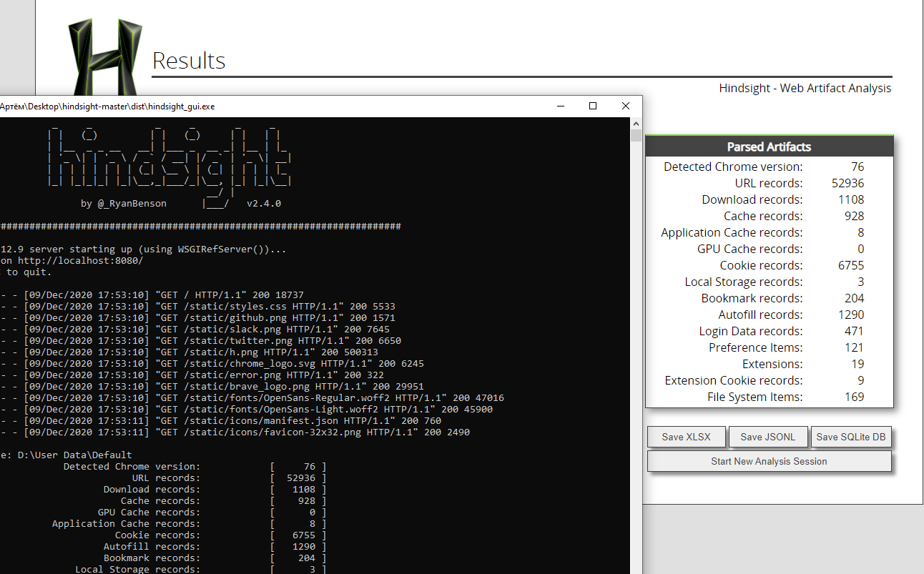Screen dimensions: 924x574
Task: Click 'Preference Items:' label
Action: [756, 347]
